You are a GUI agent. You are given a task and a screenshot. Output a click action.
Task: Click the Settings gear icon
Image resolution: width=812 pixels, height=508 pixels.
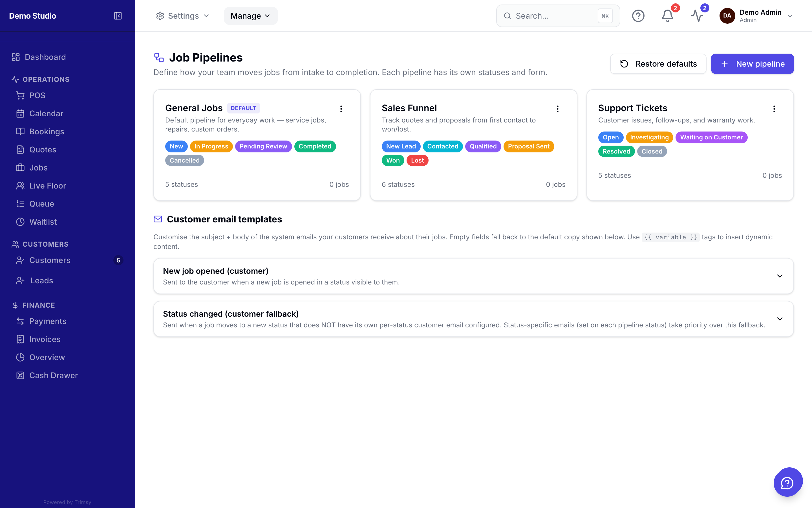point(160,16)
